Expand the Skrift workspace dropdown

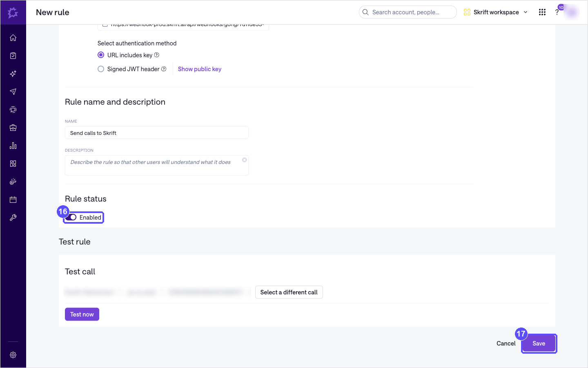click(496, 12)
